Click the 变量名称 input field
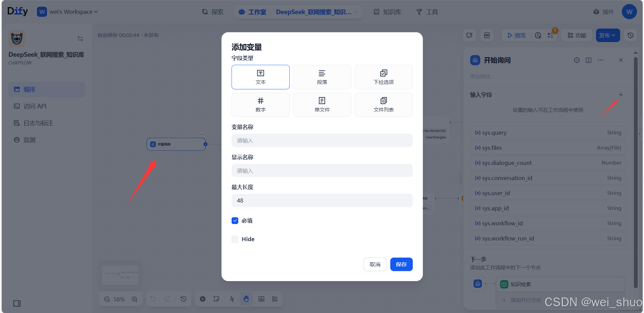Image resolution: width=644 pixels, height=313 pixels. [x=321, y=140]
